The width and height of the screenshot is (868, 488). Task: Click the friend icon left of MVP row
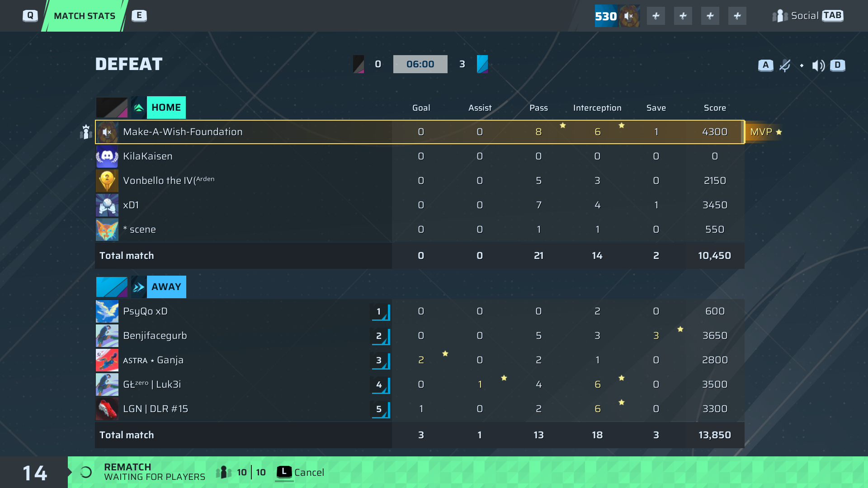pyautogui.click(x=85, y=132)
